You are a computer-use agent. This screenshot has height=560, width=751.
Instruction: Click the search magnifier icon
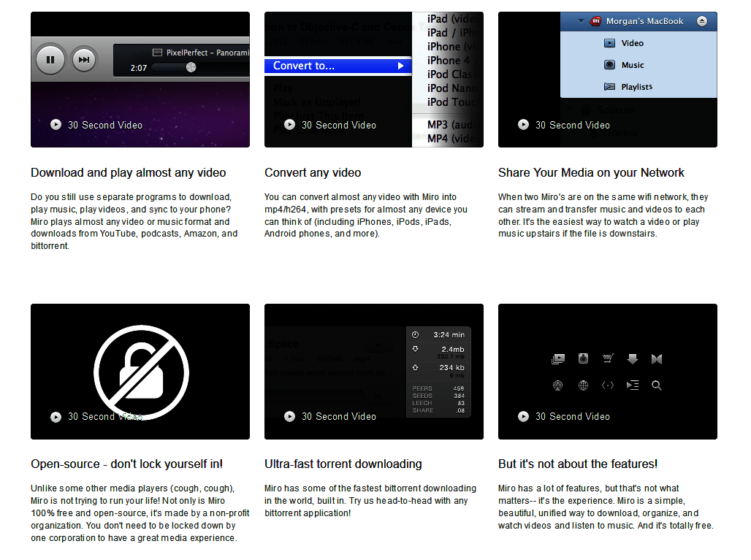coord(657,385)
